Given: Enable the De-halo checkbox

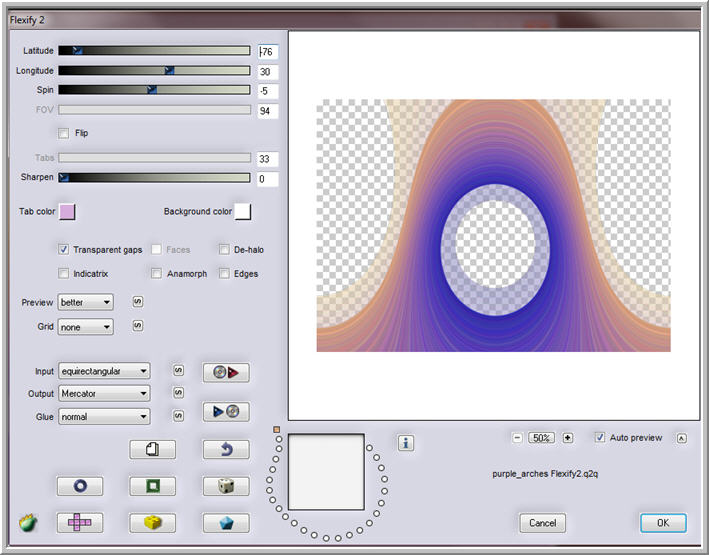Looking at the screenshot, I should [224, 249].
